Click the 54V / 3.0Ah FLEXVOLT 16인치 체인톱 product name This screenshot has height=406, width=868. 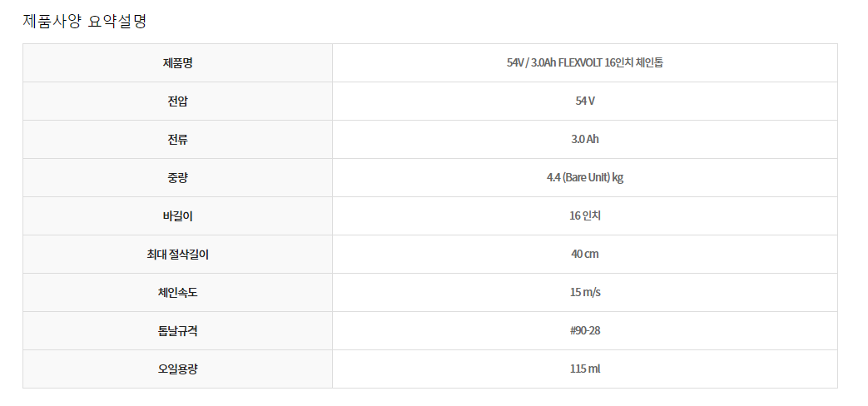pos(584,62)
